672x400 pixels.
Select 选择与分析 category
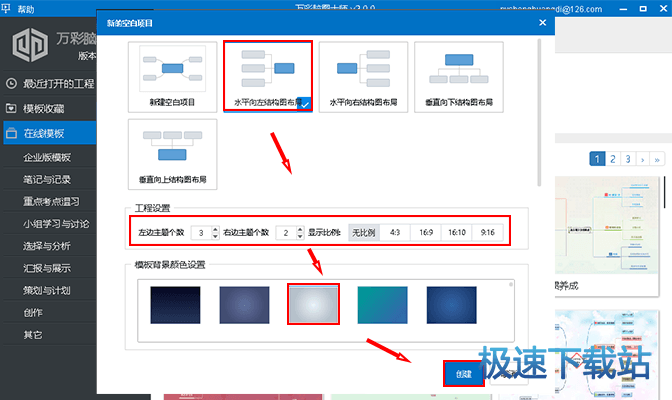coord(47,246)
